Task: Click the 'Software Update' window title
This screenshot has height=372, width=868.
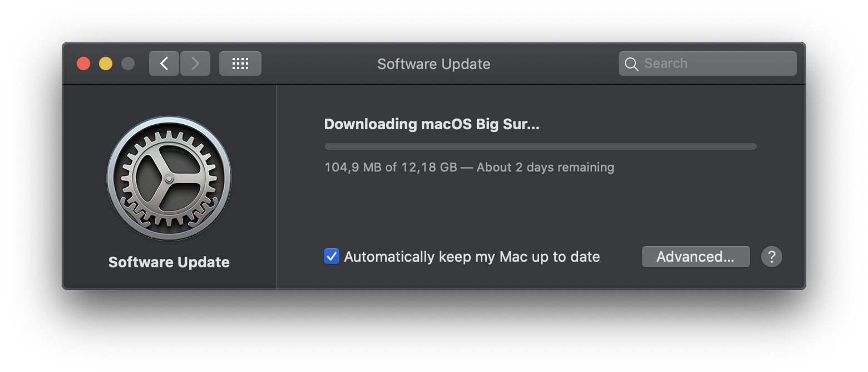Action: 433,64
